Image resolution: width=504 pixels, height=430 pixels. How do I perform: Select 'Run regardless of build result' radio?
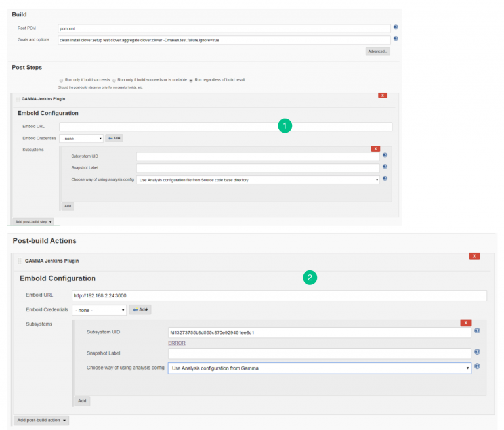point(190,80)
